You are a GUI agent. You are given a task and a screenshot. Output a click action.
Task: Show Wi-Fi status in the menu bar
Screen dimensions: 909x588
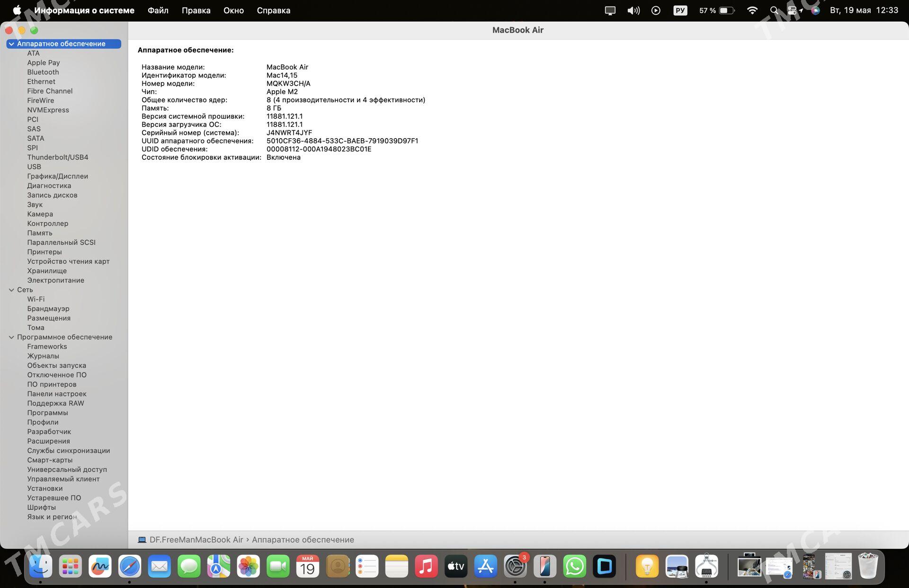click(x=752, y=10)
